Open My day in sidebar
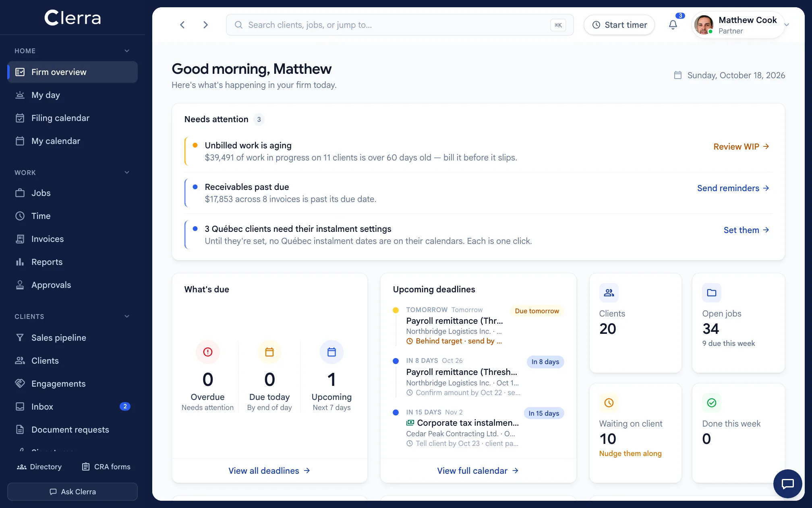This screenshot has height=508, width=812. (x=72, y=95)
